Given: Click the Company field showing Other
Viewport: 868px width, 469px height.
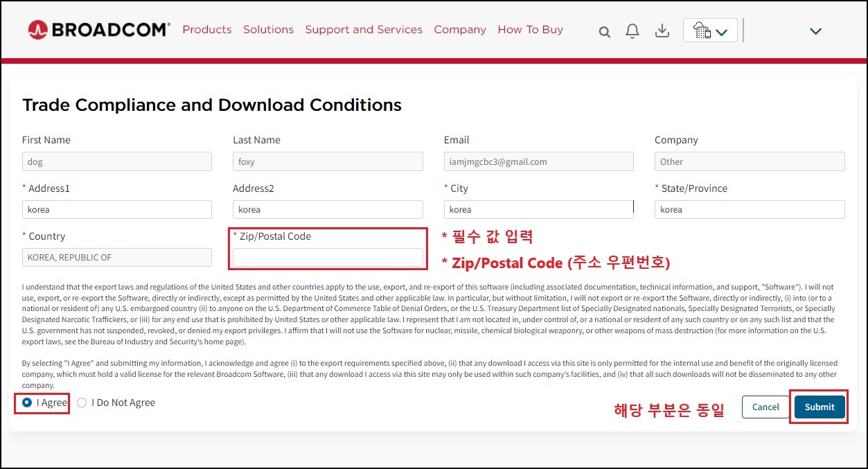Looking at the screenshot, I should [750, 161].
